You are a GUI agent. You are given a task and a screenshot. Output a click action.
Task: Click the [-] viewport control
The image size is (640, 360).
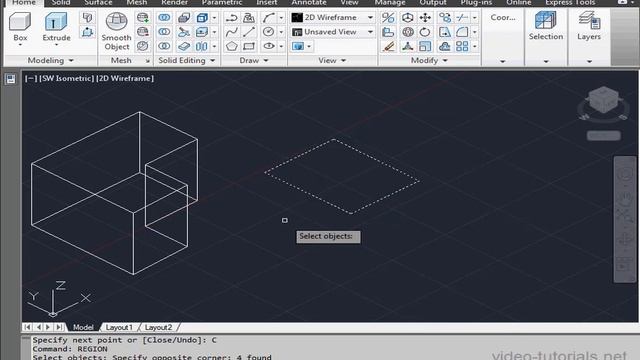31,78
